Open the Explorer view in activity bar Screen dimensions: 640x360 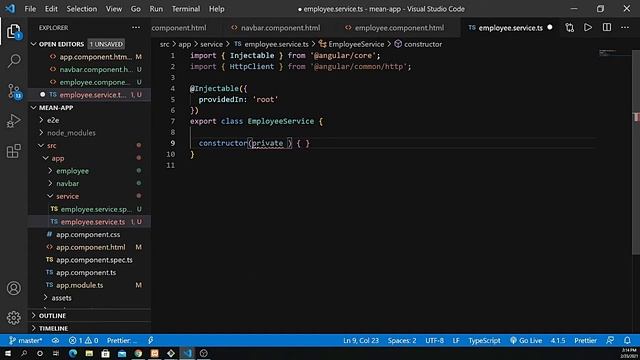pyautogui.click(x=13, y=31)
